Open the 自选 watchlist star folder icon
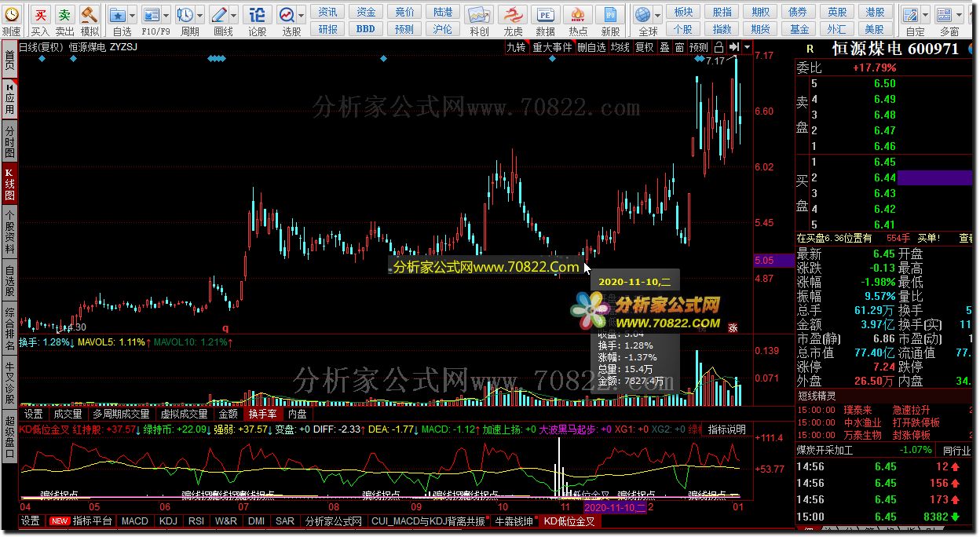 [x=117, y=15]
